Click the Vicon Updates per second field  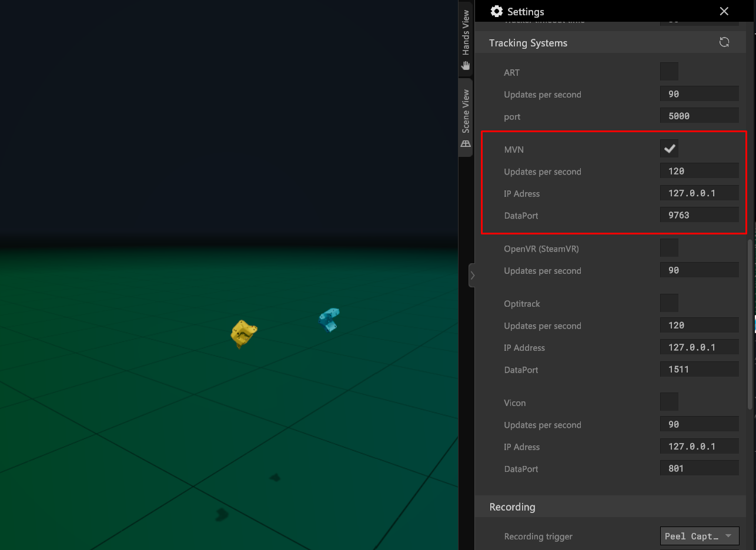pos(700,424)
